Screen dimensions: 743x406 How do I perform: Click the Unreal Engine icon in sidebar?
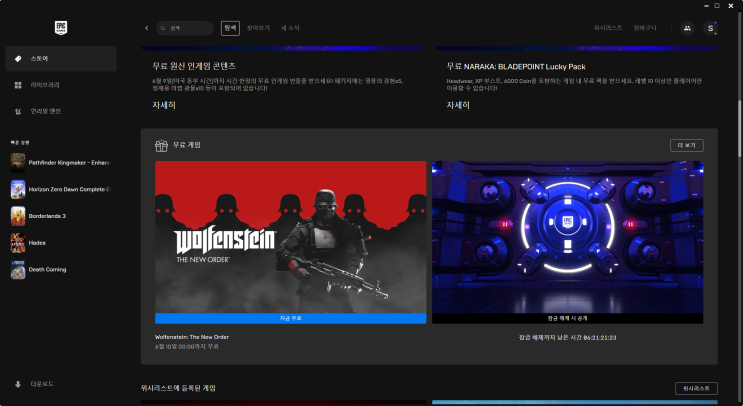click(x=18, y=111)
